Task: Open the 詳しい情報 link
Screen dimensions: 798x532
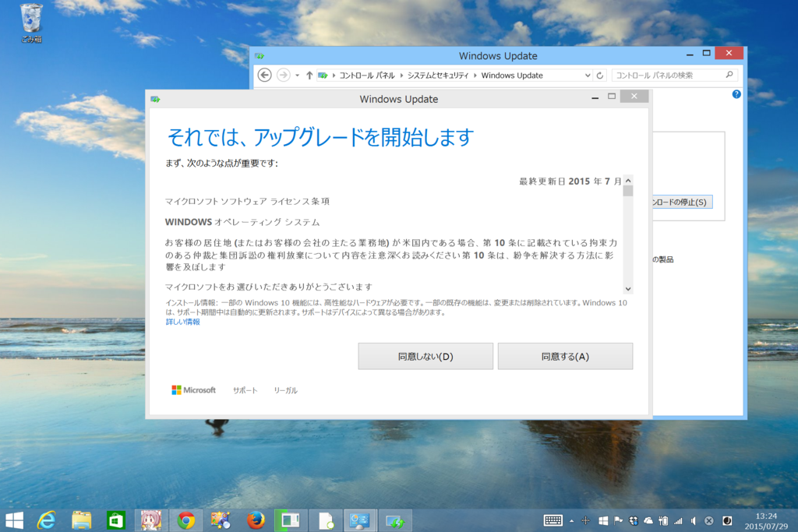Action: tap(182, 322)
